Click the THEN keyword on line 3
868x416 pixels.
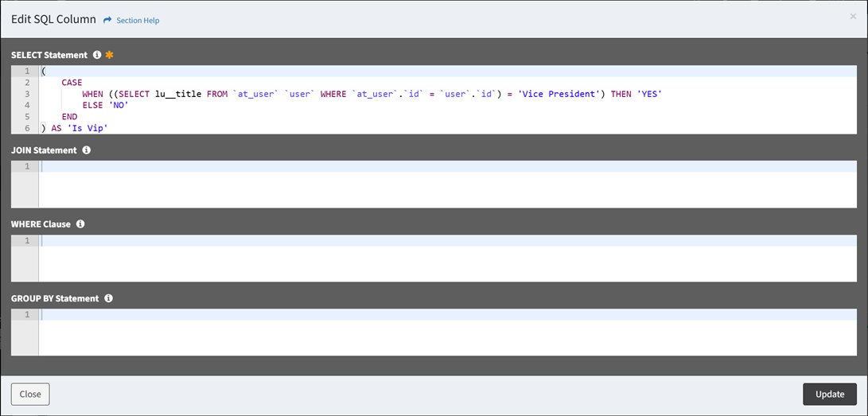621,94
